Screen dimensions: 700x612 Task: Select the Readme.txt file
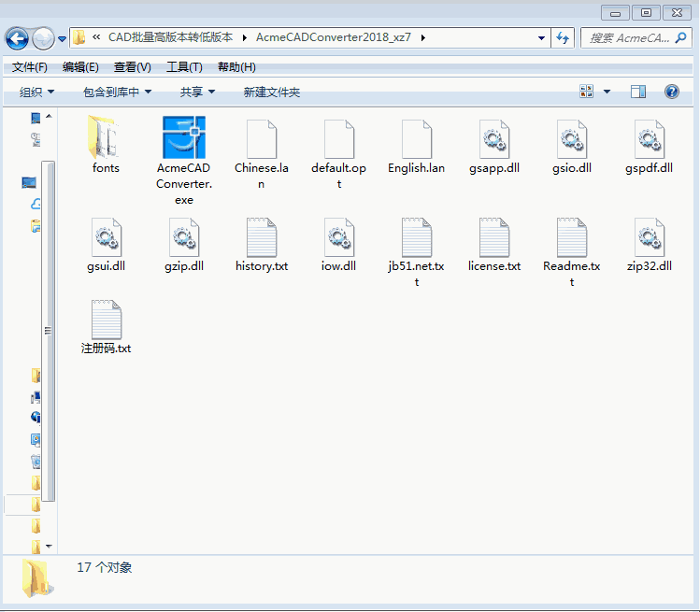pos(572,252)
